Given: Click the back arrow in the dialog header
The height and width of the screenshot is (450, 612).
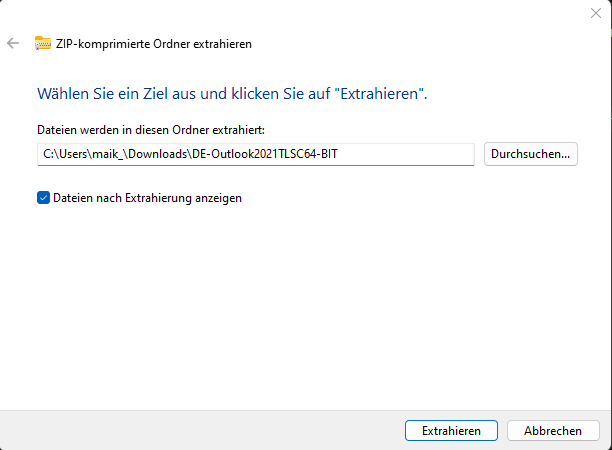Looking at the screenshot, I should coord(13,43).
